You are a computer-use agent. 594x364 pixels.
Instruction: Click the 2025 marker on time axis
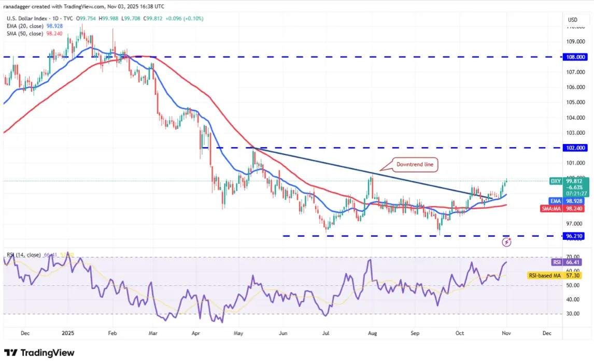(68, 333)
